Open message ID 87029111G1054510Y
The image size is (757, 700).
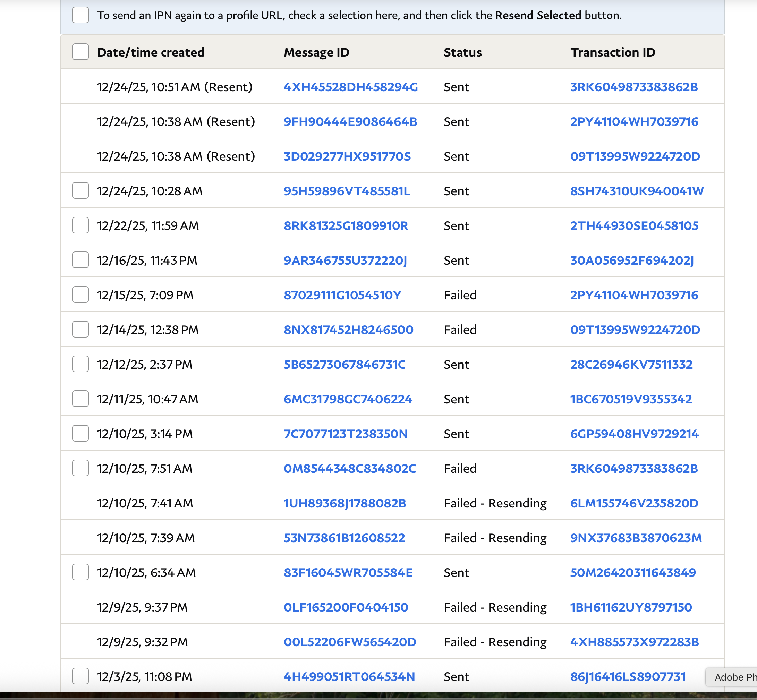pyautogui.click(x=342, y=295)
